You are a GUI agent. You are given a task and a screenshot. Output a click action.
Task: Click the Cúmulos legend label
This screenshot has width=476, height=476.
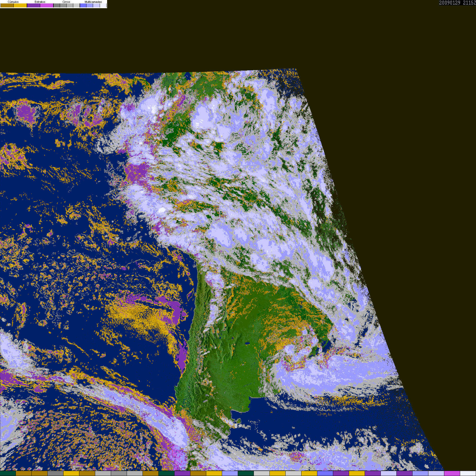tap(13, 2)
